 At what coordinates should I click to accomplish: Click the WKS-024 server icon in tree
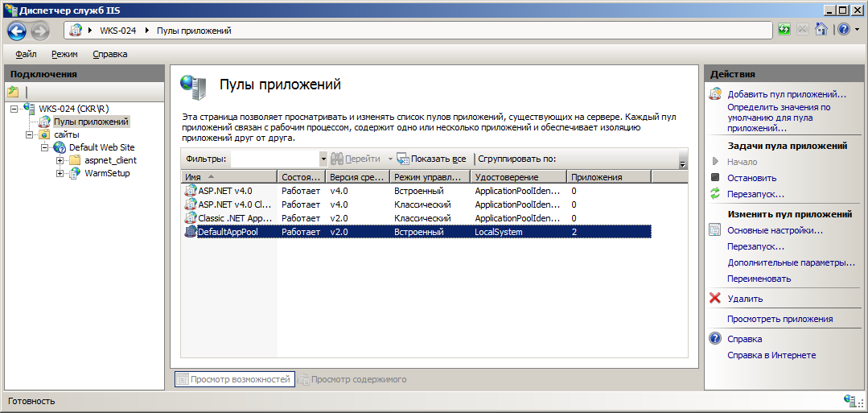(30, 109)
